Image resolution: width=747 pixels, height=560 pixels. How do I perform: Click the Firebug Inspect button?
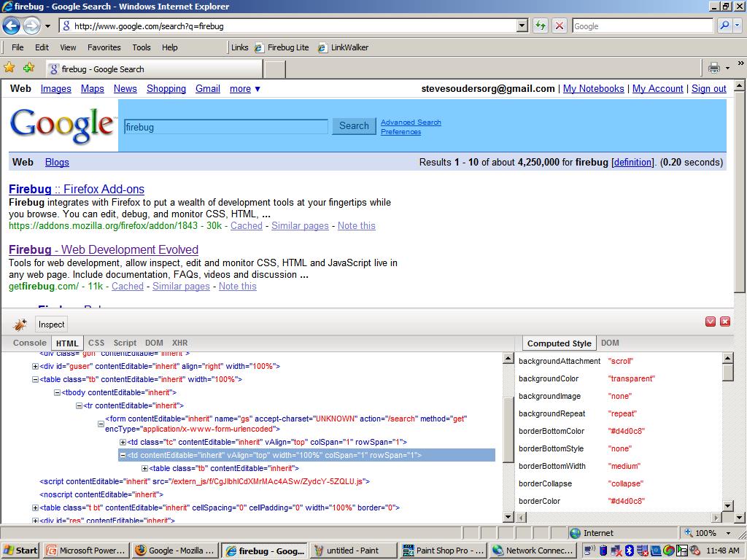click(x=52, y=324)
